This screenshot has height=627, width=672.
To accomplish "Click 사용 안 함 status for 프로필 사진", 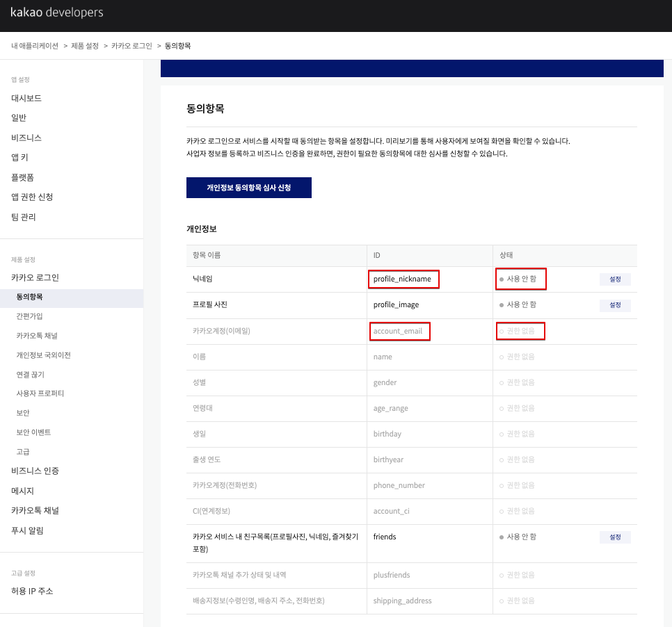I will (x=518, y=304).
